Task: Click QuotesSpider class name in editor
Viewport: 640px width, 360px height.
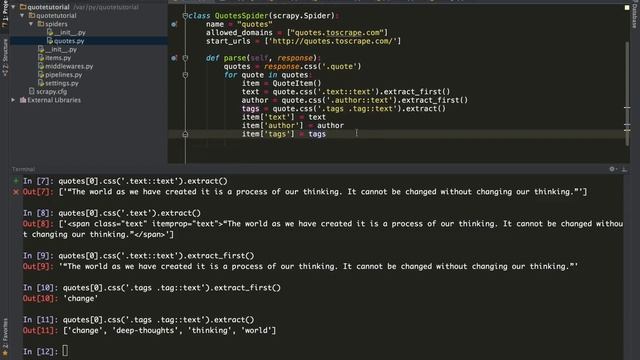Action: (242, 16)
